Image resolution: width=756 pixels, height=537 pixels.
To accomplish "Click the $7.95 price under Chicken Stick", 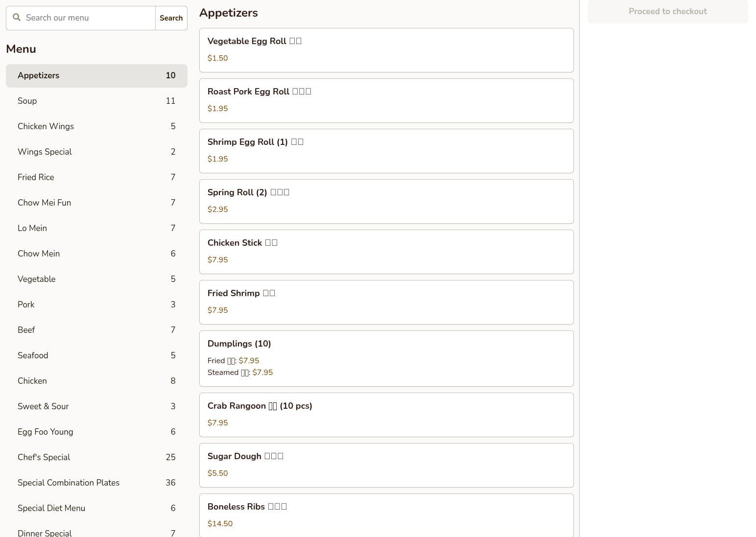I will [x=217, y=260].
